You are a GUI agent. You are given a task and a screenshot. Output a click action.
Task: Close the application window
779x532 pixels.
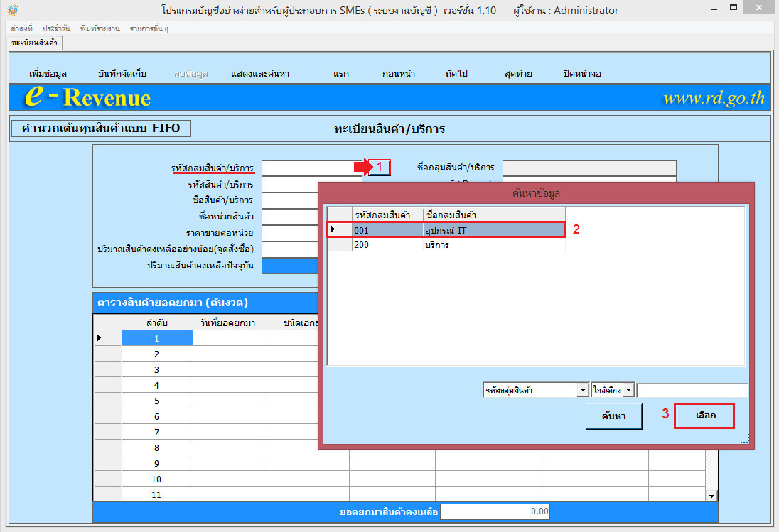pyautogui.click(x=758, y=7)
